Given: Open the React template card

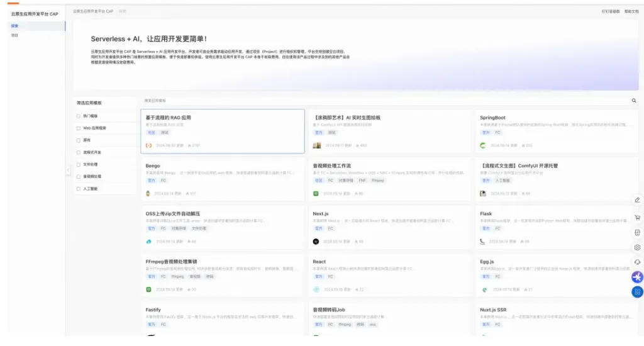Looking at the screenshot, I should (389, 276).
